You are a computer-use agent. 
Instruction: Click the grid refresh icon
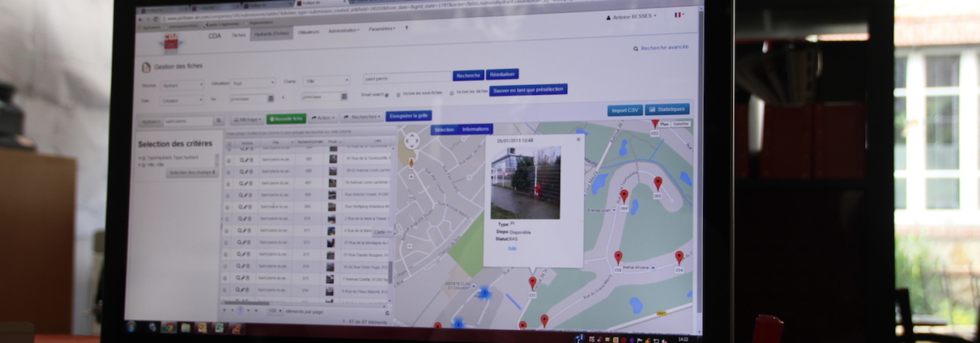[x=386, y=313]
